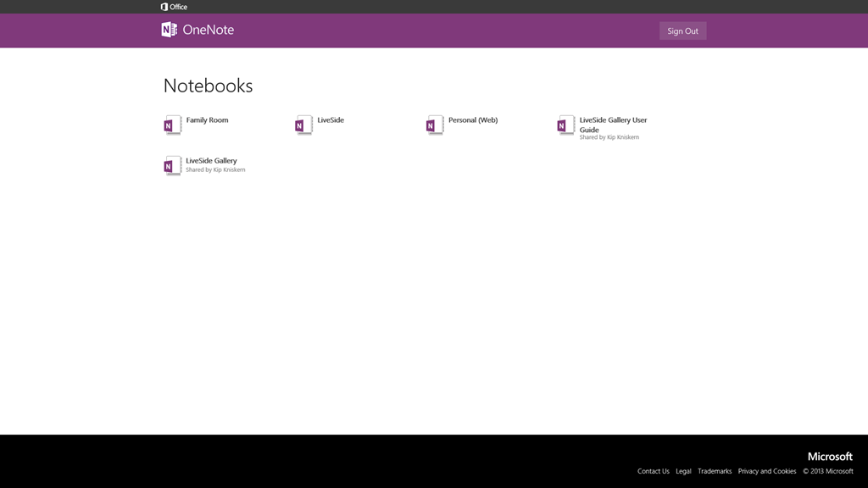Click the OneNote logo icon in header
868x488 pixels.
pos(169,30)
